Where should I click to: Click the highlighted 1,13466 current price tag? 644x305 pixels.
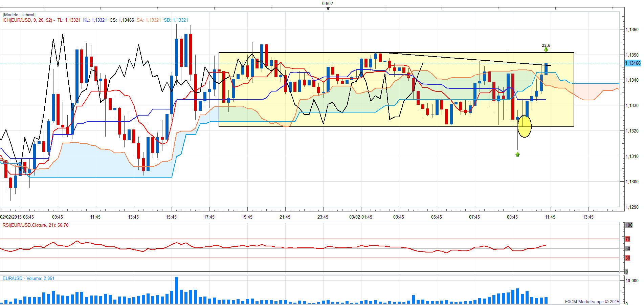tap(632, 63)
